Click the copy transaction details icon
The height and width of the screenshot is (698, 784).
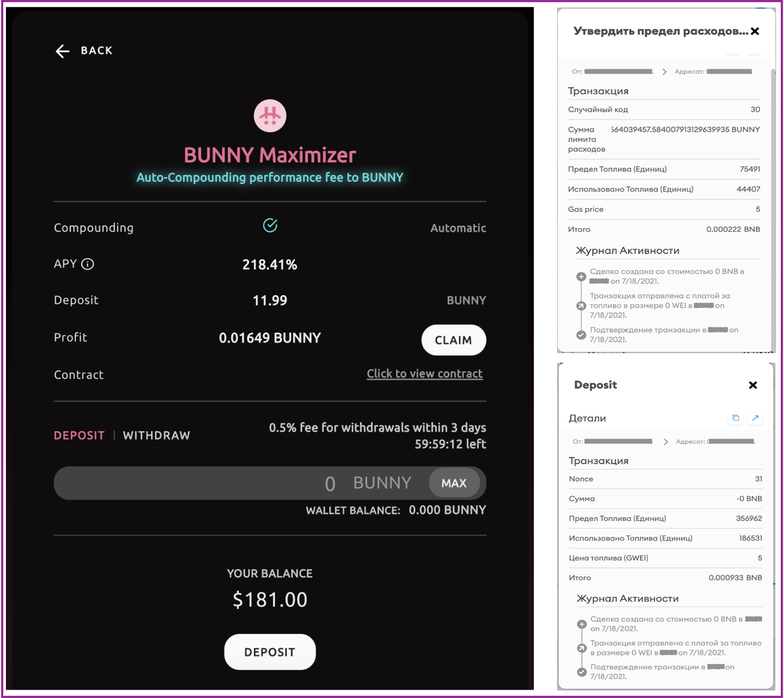pyautogui.click(x=736, y=418)
